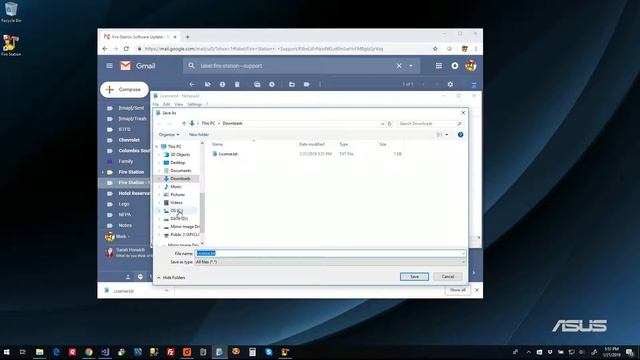Screen dimensions: 640x360
Task: Click the Gmail Compose button
Action: coord(124,89)
